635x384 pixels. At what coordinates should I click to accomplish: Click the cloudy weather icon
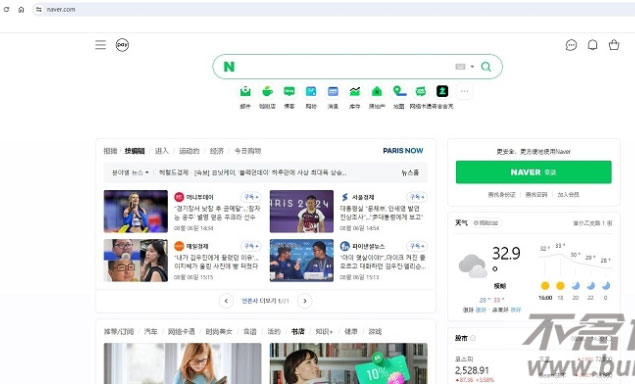[x=473, y=266]
